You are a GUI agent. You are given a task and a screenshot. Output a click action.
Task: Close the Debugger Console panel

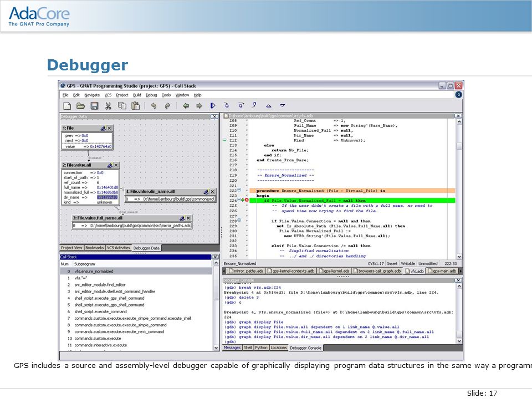coord(458,280)
